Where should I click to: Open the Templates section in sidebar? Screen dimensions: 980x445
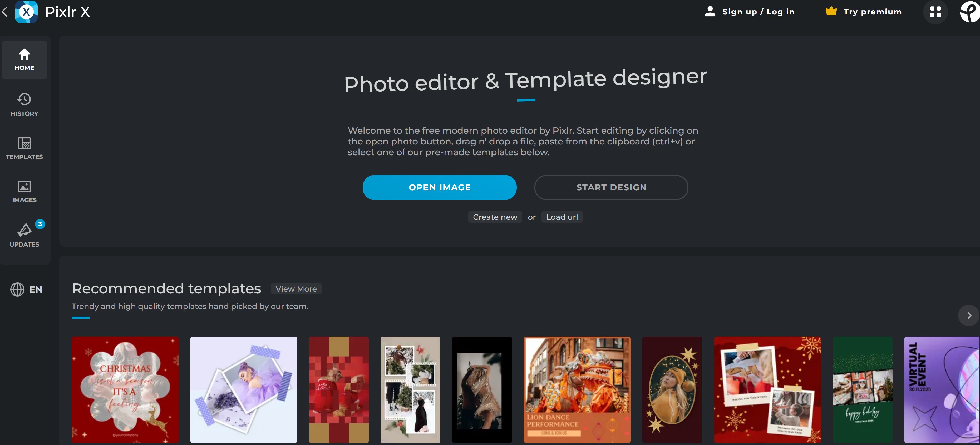24,148
